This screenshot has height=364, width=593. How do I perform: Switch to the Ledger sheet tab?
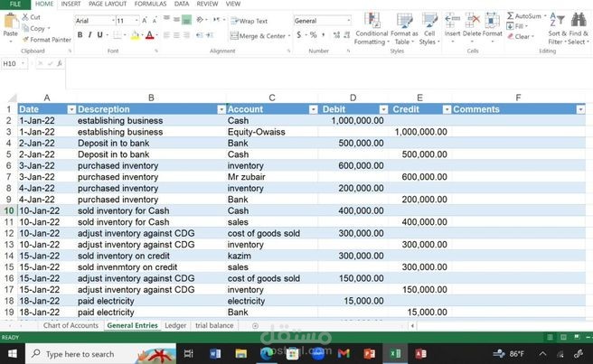175,325
